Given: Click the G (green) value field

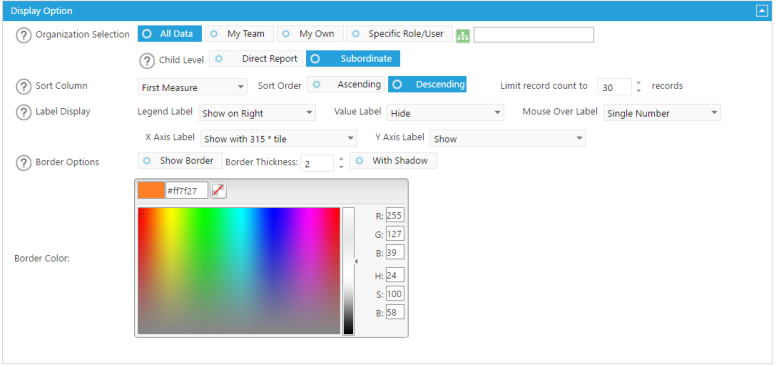Looking at the screenshot, I should tap(395, 233).
